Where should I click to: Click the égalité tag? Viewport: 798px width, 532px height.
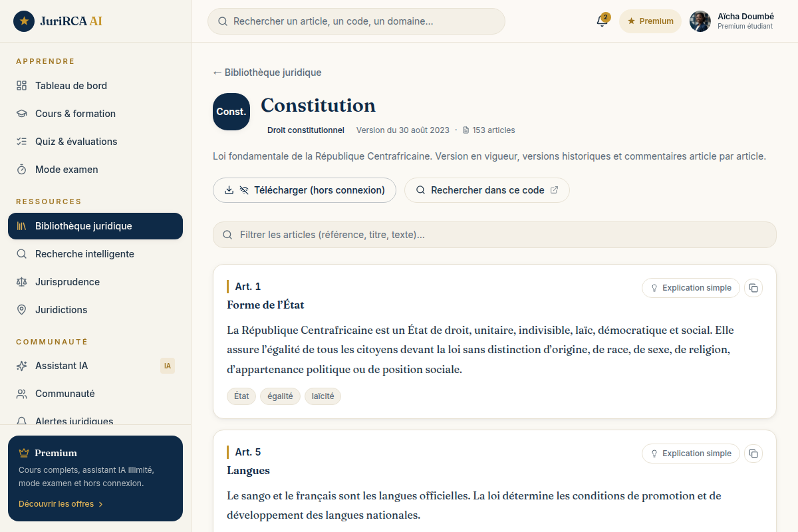coord(280,396)
